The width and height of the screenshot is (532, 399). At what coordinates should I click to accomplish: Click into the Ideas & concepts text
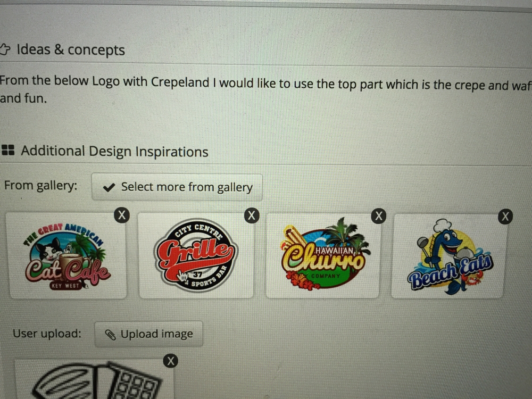point(265,90)
